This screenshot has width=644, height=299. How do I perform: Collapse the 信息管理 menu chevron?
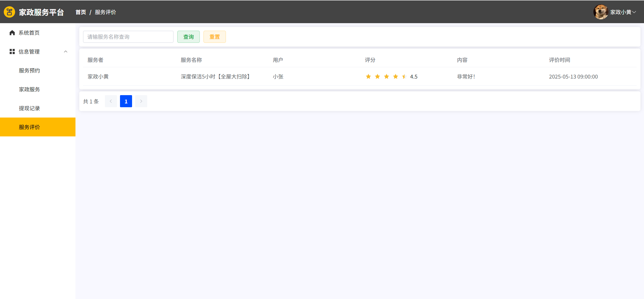(x=66, y=52)
